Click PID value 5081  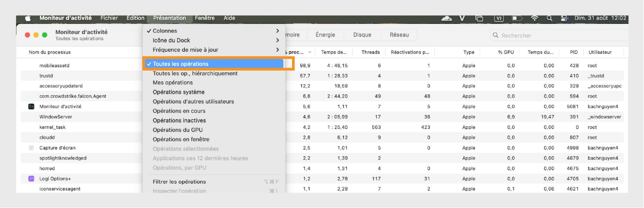(573, 107)
